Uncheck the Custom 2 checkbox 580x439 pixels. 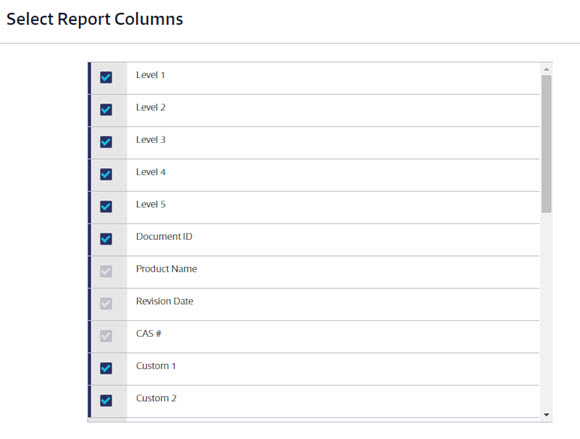[x=106, y=401]
